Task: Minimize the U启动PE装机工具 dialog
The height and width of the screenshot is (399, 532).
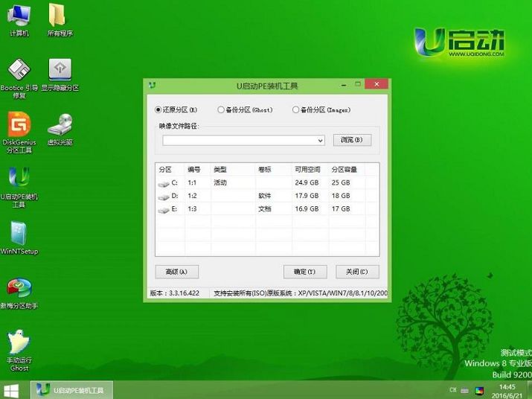Action: tap(344, 85)
